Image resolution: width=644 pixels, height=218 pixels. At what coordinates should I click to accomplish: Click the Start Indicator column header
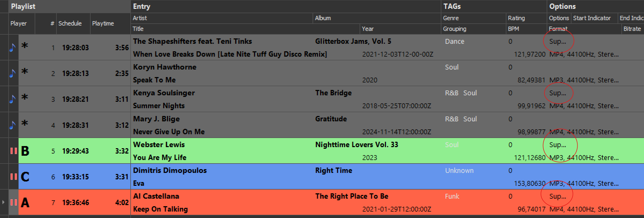coord(592,18)
